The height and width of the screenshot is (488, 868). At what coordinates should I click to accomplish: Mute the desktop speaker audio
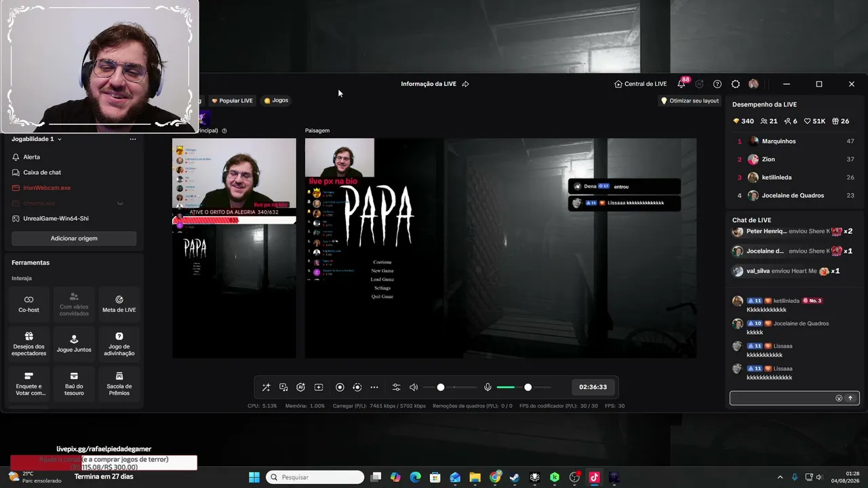click(414, 387)
